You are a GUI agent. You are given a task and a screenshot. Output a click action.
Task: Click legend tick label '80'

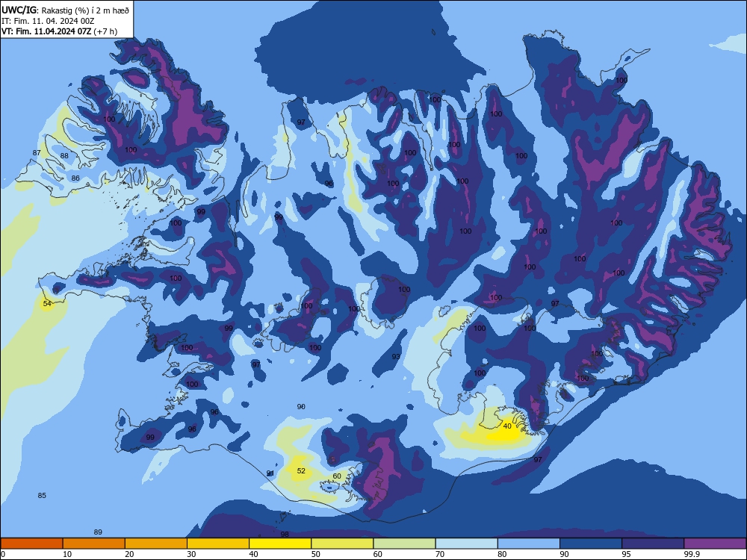pos(502,554)
